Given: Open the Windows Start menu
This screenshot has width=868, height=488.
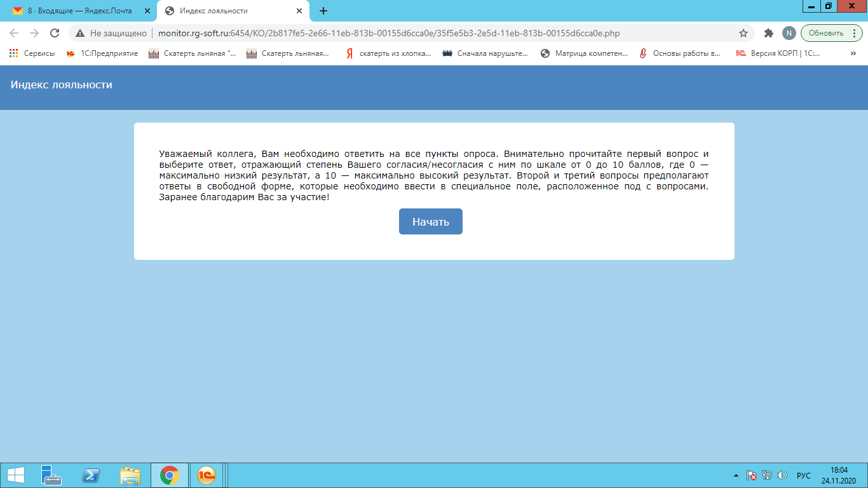Looking at the screenshot, I should tap(16, 475).
